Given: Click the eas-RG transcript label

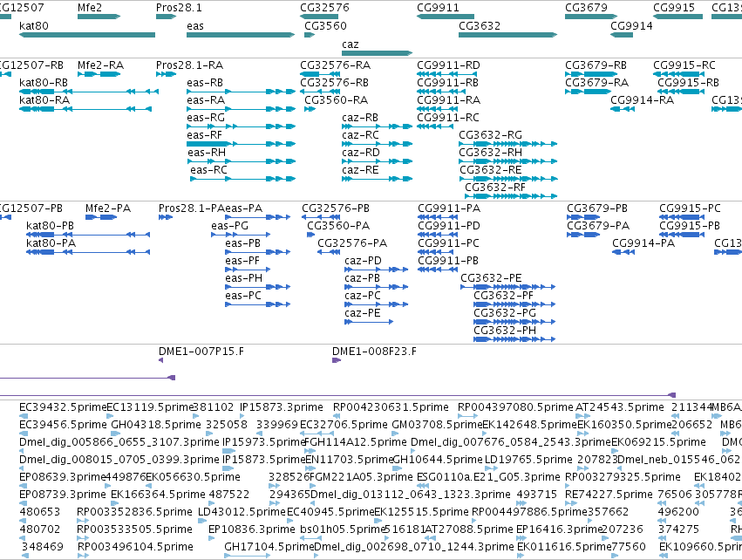Looking at the screenshot, I should pyautogui.click(x=206, y=118).
